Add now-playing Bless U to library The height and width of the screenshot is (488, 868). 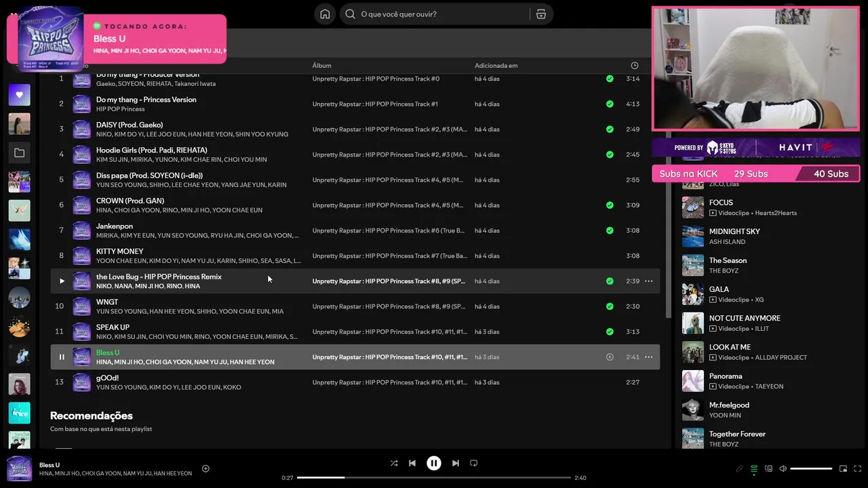tap(205, 468)
